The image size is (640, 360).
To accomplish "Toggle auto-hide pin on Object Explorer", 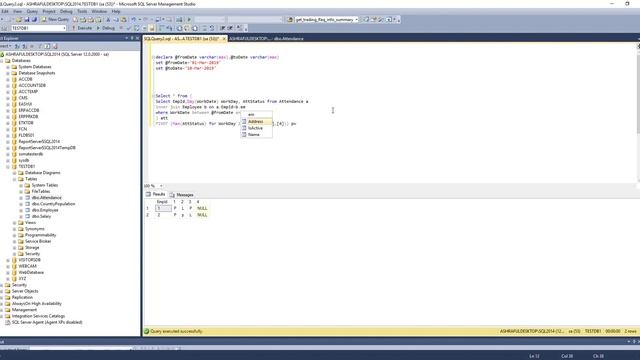I will click(132, 38).
